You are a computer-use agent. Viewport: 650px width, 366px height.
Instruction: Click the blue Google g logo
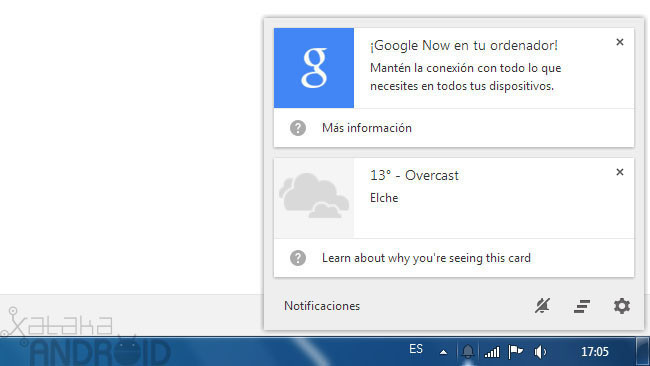[x=314, y=68]
